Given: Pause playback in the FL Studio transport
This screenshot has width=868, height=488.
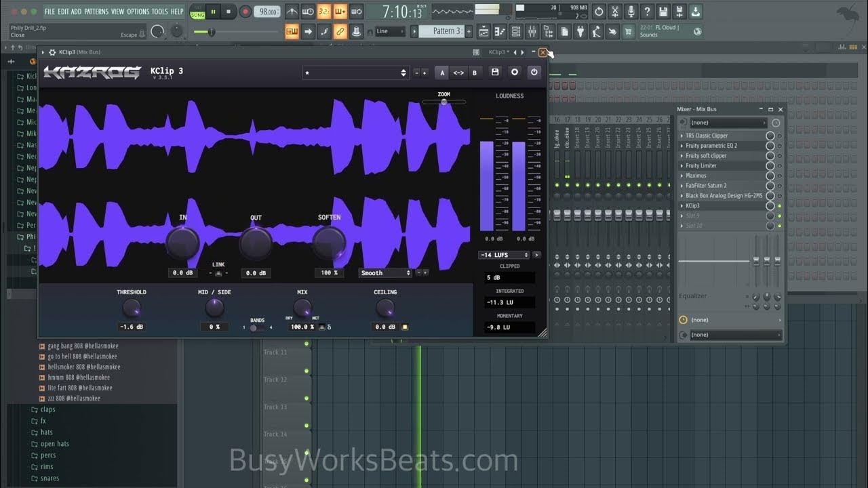Looking at the screenshot, I should click(214, 12).
